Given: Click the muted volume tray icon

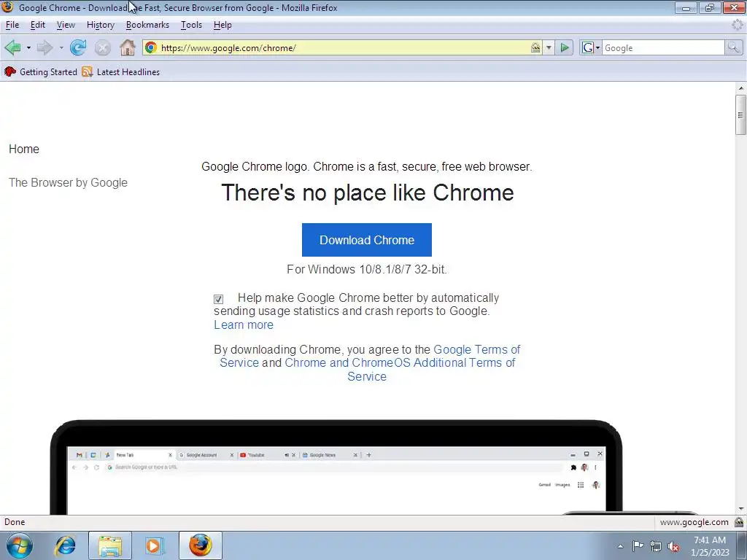Looking at the screenshot, I should tap(673, 547).
